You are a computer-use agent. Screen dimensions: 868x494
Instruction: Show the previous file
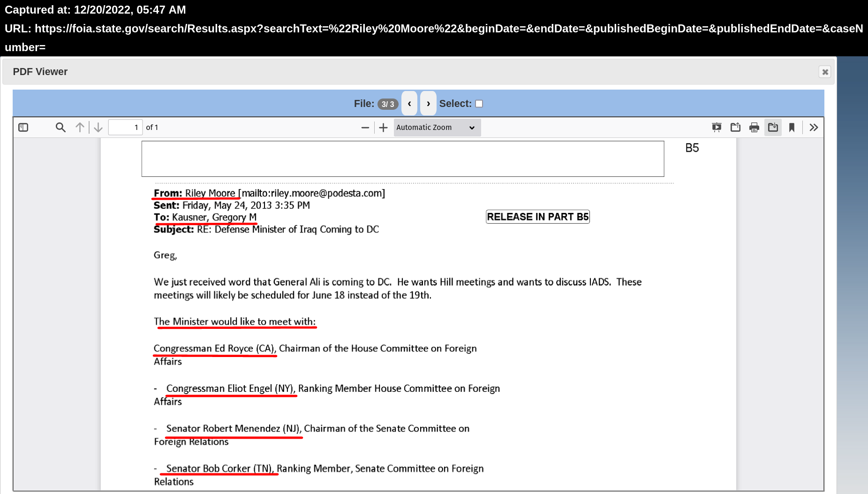coord(409,103)
